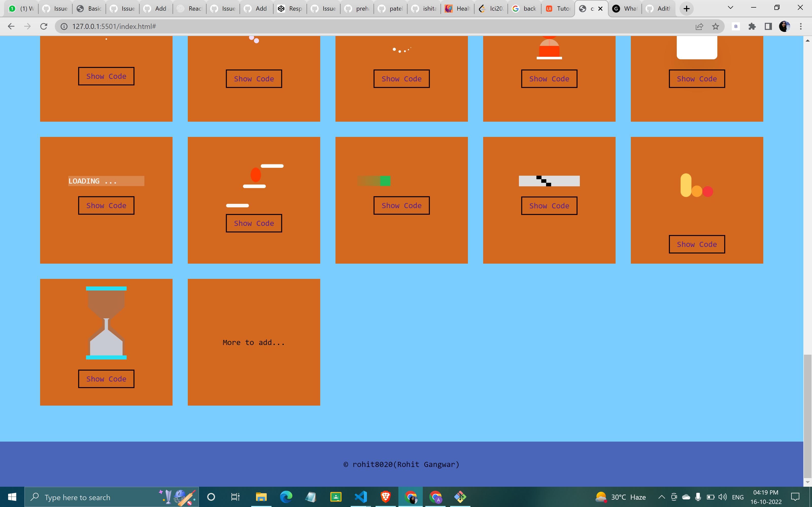Open the volume icon in system tray
Viewport: 812px width, 507px height.
click(x=722, y=497)
